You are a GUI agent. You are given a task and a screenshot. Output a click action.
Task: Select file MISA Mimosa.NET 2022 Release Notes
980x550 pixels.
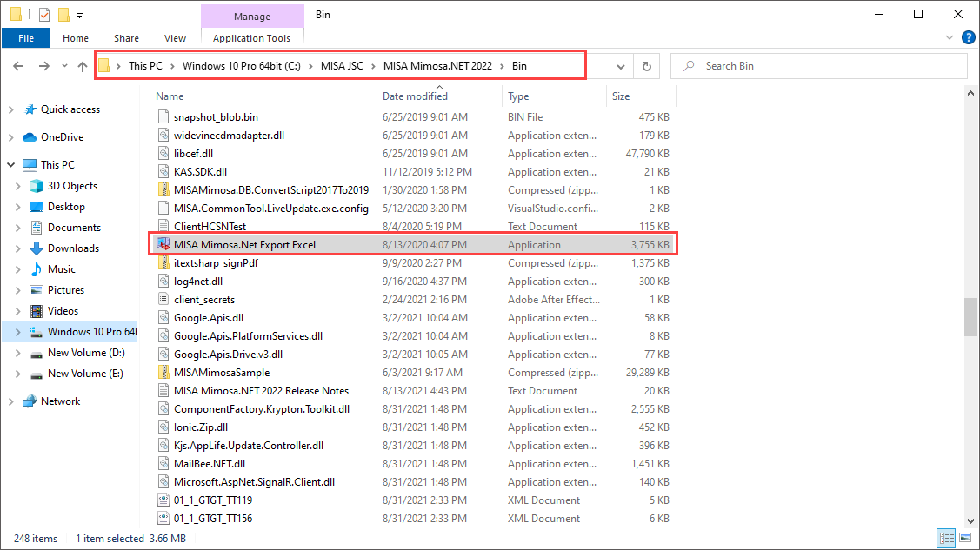261,391
